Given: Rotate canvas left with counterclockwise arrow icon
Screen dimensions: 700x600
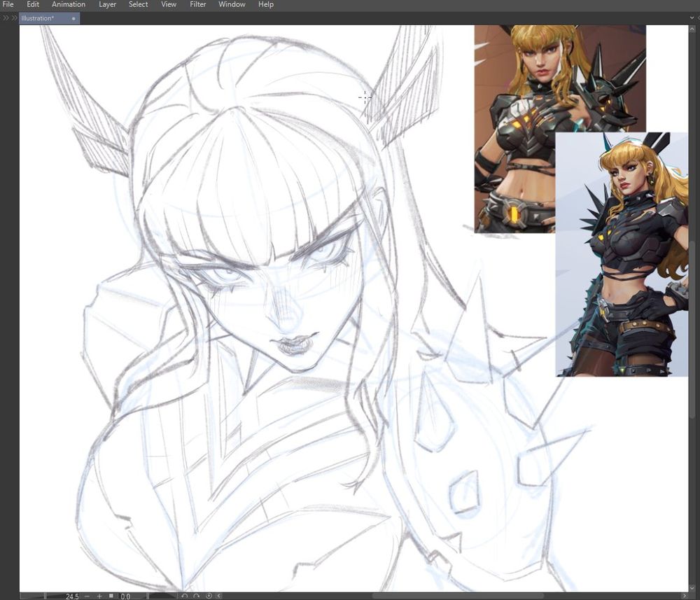Looking at the screenshot, I should (x=184, y=596).
